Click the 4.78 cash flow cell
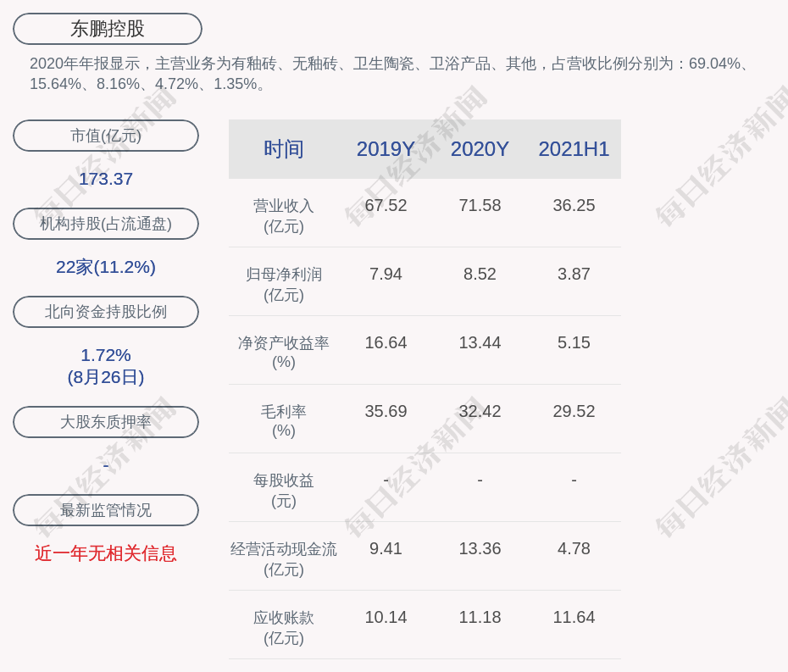Viewport: 788px width, 672px height. click(x=574, y=548)
